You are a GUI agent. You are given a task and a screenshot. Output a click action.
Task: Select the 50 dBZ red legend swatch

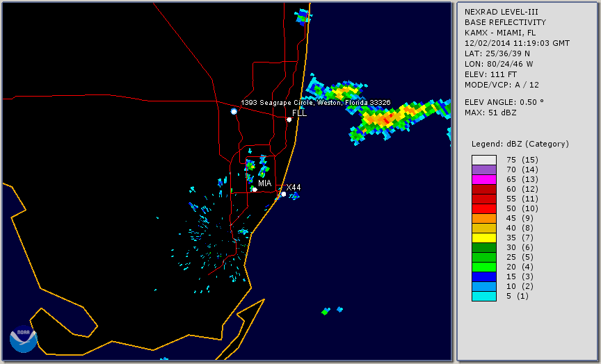coord(484,208)
